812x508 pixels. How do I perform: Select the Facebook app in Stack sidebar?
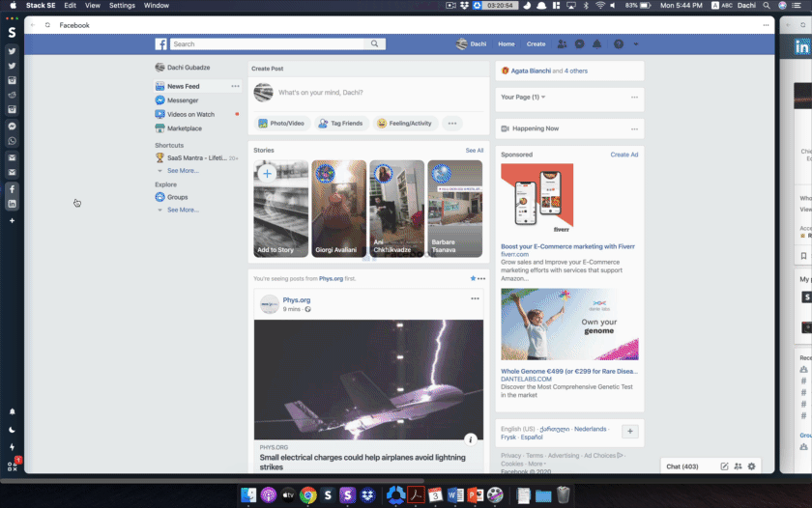click(12, 189)
